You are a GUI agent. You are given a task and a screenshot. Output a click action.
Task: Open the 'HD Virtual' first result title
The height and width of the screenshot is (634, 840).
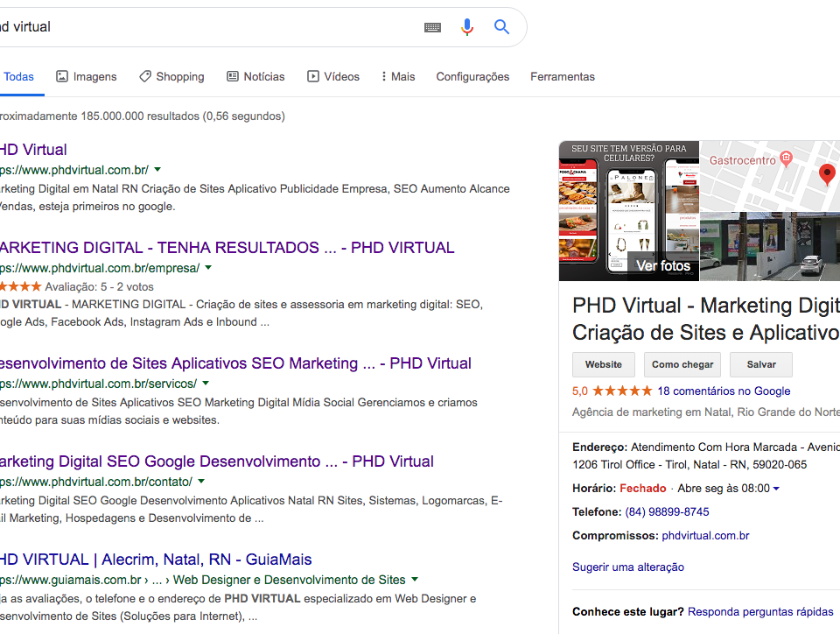point(33,150)
